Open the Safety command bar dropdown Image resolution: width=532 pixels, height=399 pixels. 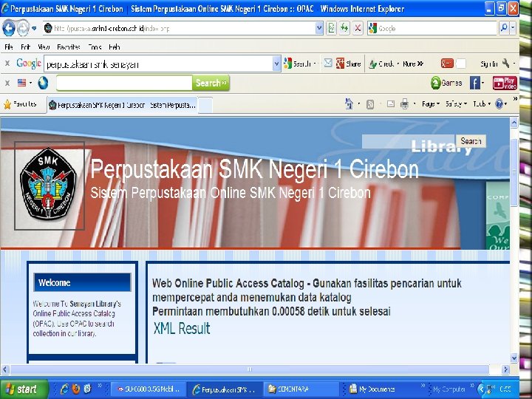click(x=456, y=104)
